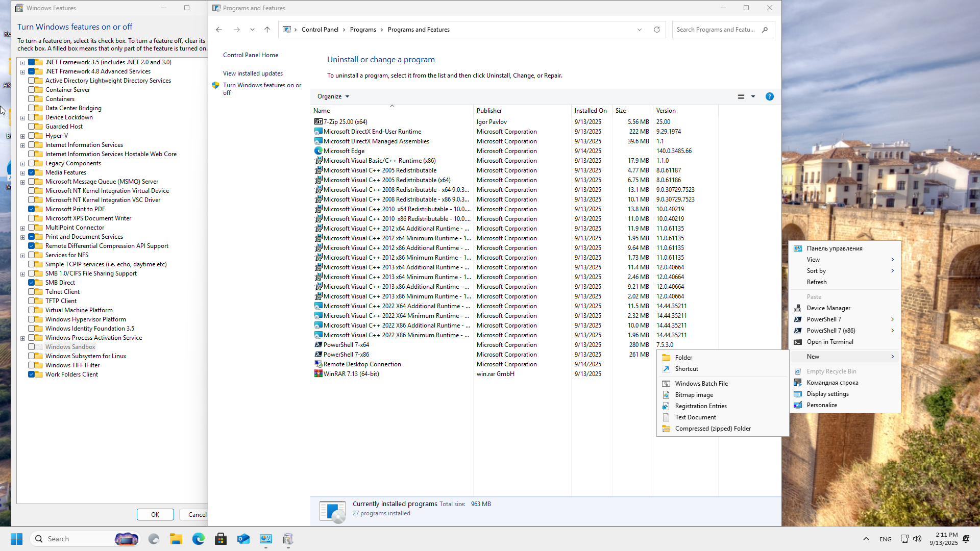Uncheck Media Features checkbox
980x551 pixels.
32,172
